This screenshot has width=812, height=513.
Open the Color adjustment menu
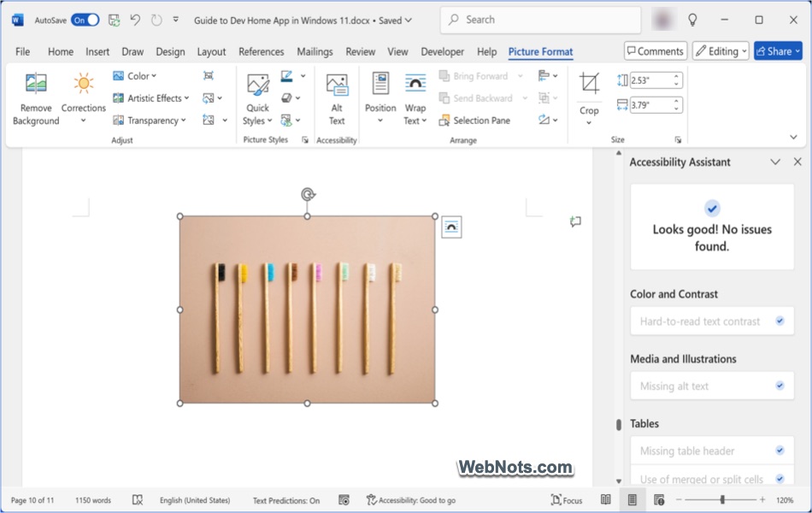coord(135,76)
